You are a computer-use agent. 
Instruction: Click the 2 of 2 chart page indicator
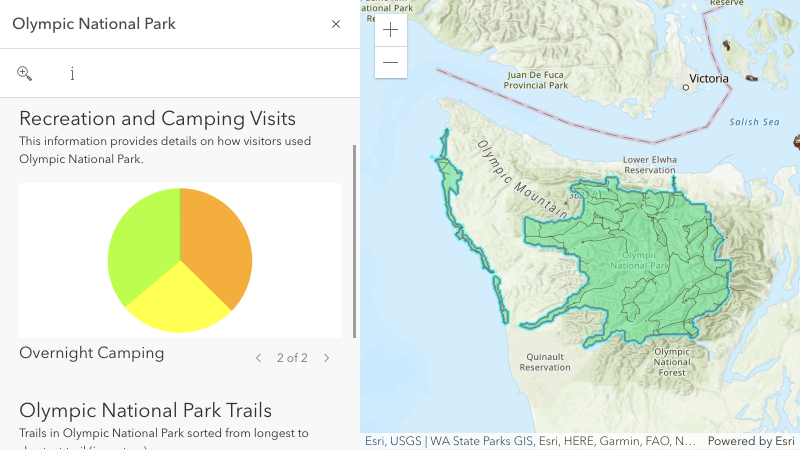pos(292,358)
